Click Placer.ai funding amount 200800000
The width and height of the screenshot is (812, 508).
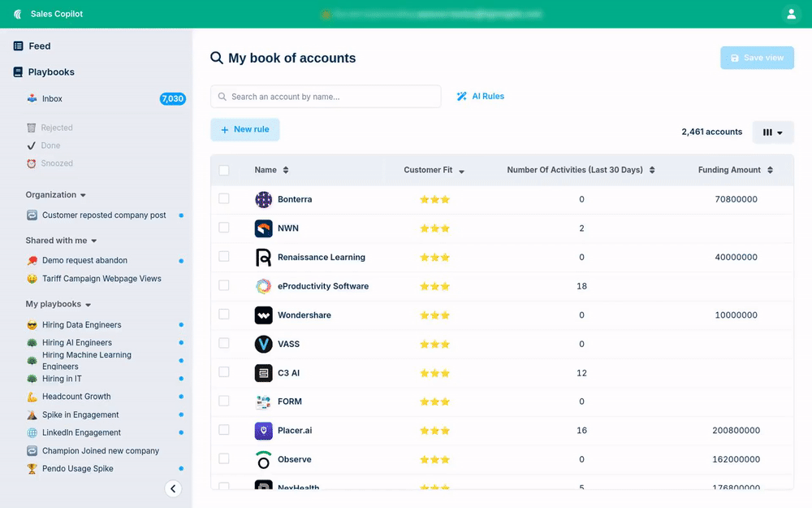tap(736, 430)
